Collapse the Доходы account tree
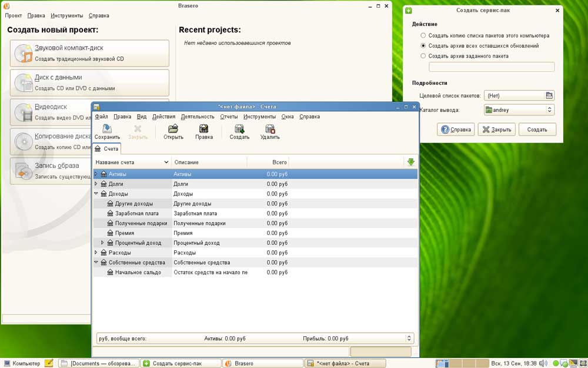This screenshot has height=368, width=588. pos(96,194)
